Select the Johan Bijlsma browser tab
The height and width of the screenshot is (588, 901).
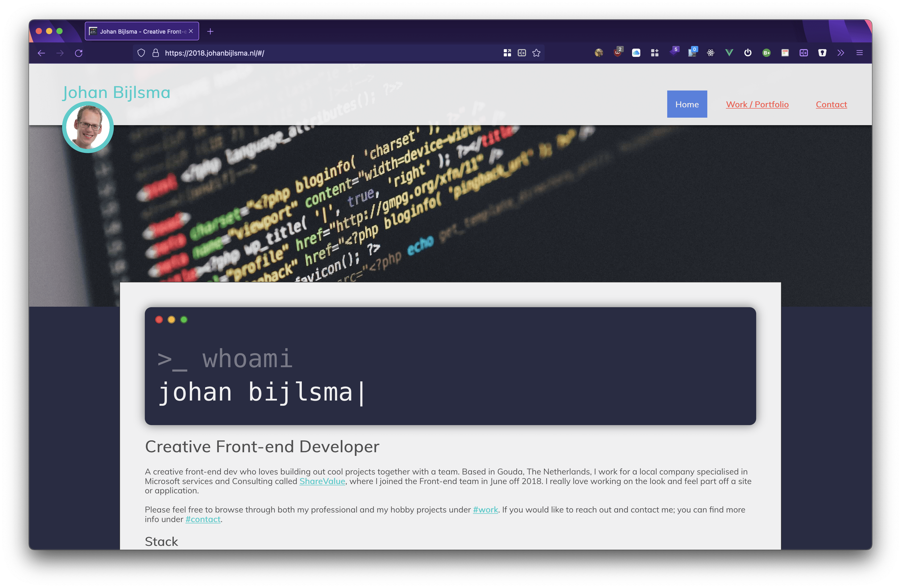pos(141,32)
